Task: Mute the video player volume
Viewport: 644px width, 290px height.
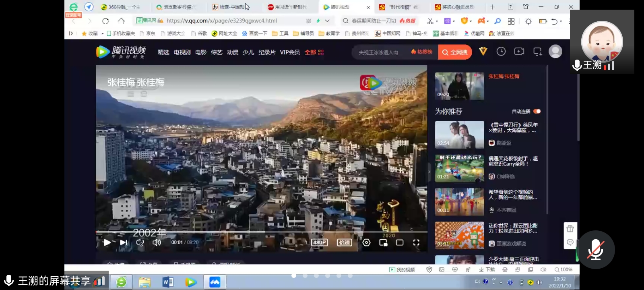Action: (157, 242)
